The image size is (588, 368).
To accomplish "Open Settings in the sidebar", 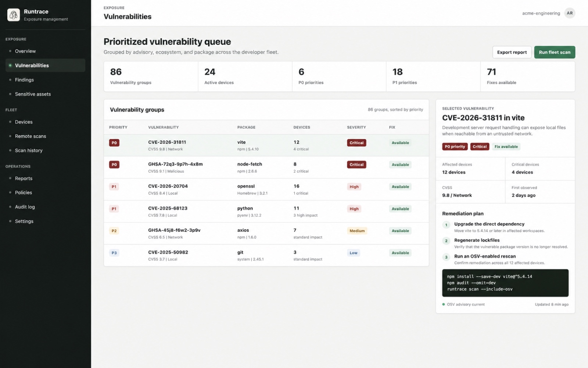I will coord(46,221).
